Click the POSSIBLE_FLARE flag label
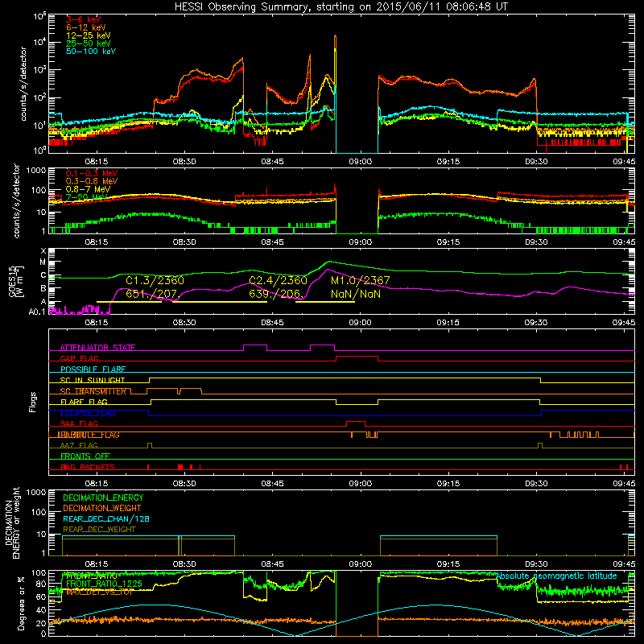The height and width of the screenshot is (644, 644). pyautogui.click(x=93, y=369)
